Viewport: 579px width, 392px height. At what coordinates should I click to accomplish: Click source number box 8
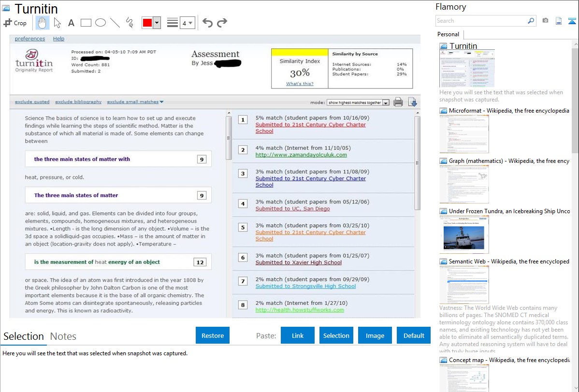pos(243,305)
